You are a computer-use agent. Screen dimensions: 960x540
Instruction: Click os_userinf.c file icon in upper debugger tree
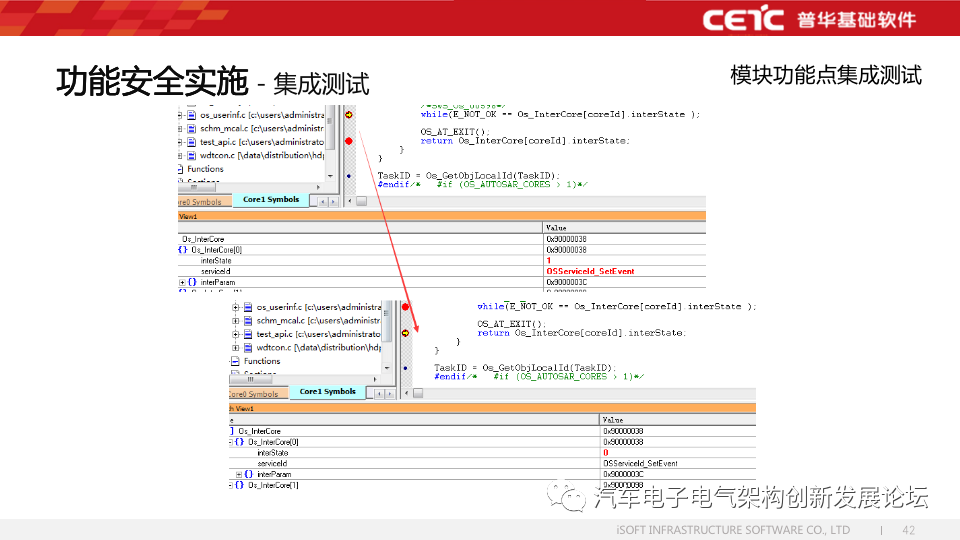191,115
